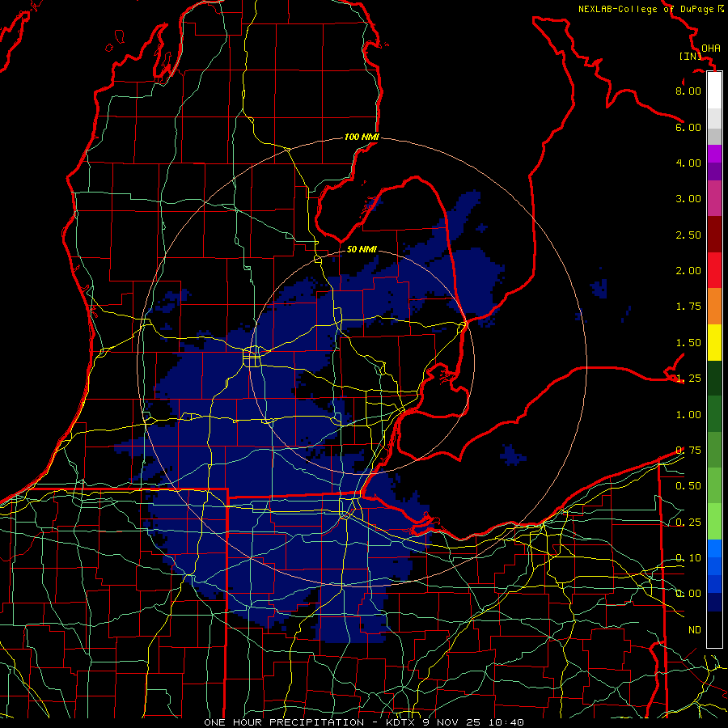Pick the orange swatch beside 1.75

[x=714, y=306]
